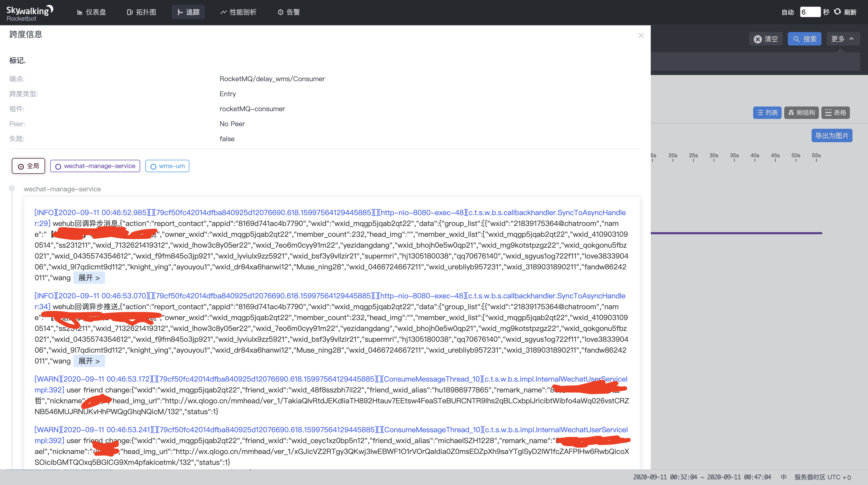Click the 清空 clear button
This screenshot has width=868, height=485.
pos(766,39)
